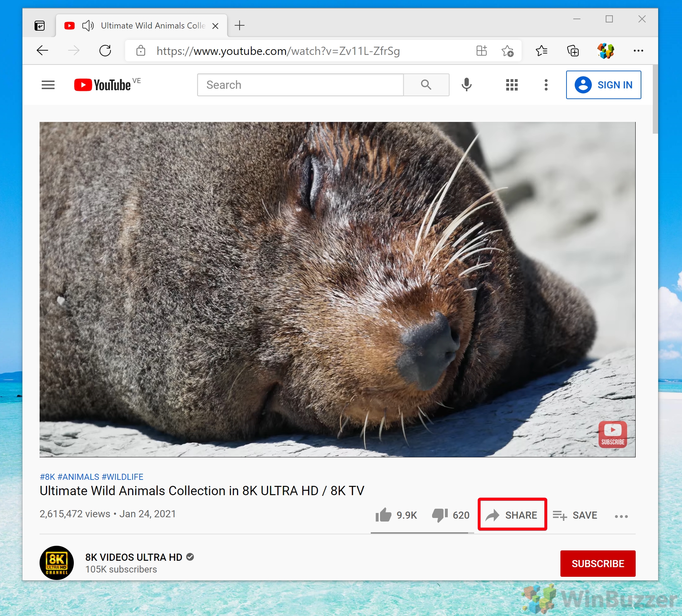The width and height of the screenshot is (682, 616).
Task: Open Edge browser favorites star icon
Action: [508, 51]
